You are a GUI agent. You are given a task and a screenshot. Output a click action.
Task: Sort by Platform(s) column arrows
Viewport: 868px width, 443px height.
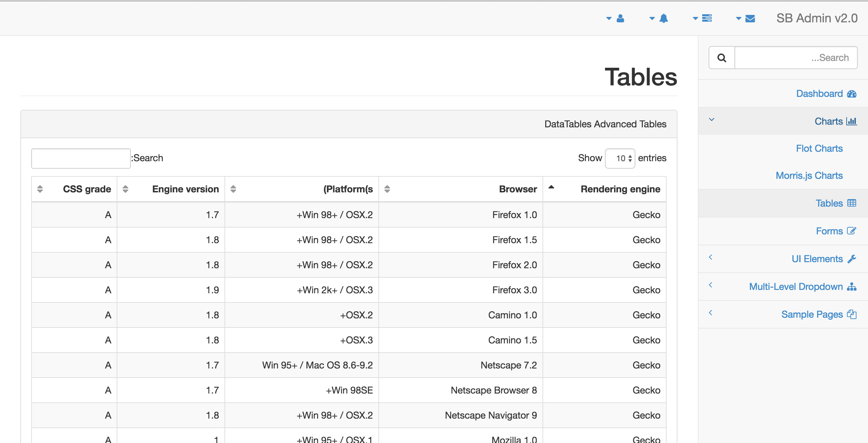click(233, 189)
